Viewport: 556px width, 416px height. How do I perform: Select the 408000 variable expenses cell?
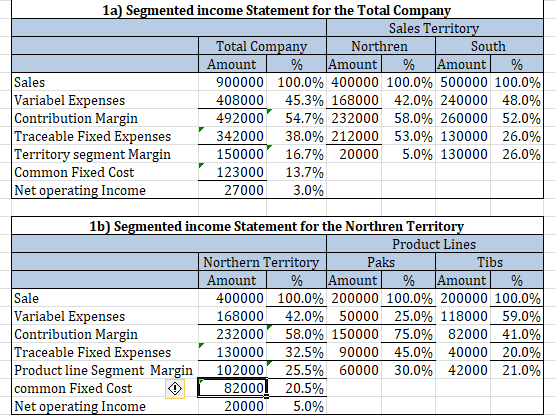click(232, 100)
